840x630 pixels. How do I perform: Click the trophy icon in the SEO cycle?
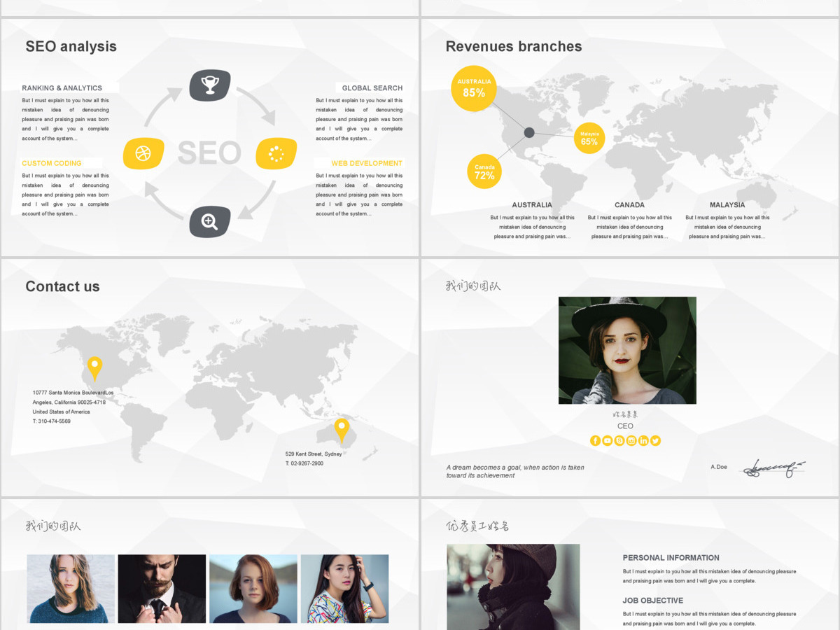[210, 85]
